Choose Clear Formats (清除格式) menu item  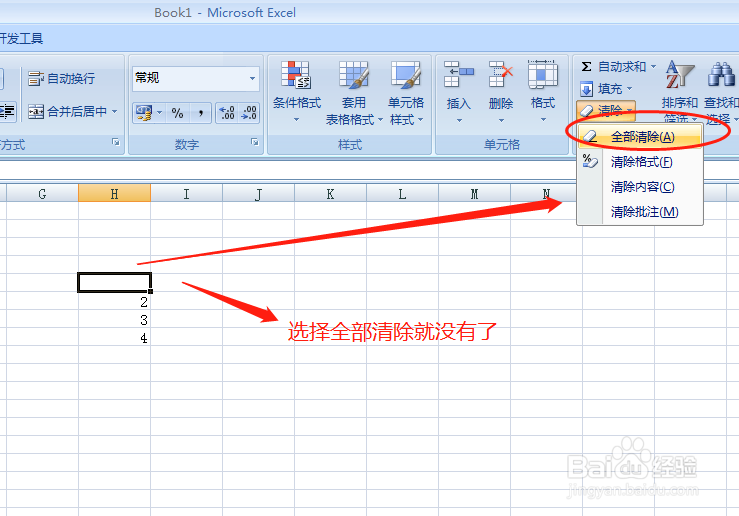click(x=641, y=162)
